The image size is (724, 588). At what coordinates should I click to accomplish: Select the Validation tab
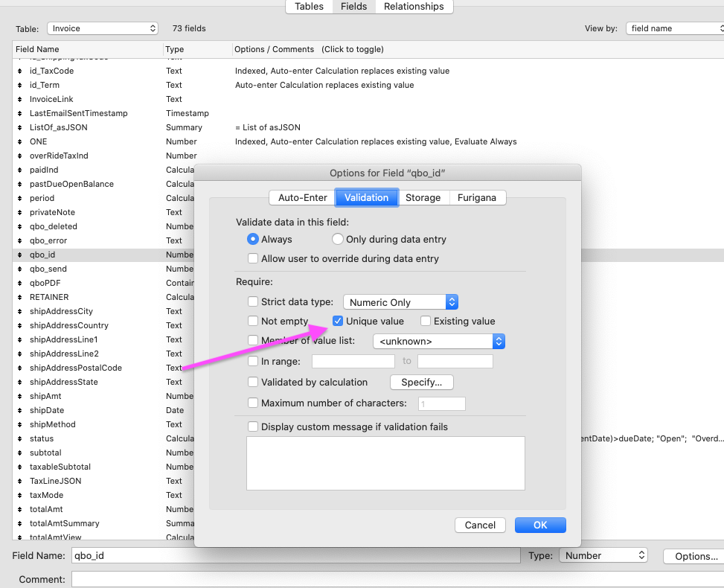coord(367,198)
